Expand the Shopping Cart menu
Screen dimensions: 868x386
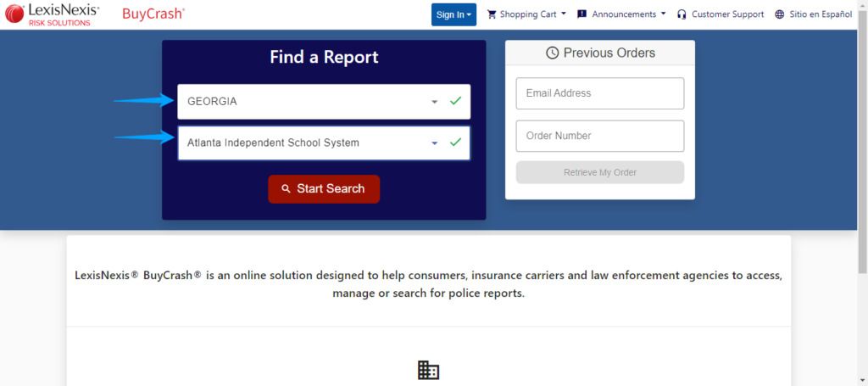click(526, 14)
